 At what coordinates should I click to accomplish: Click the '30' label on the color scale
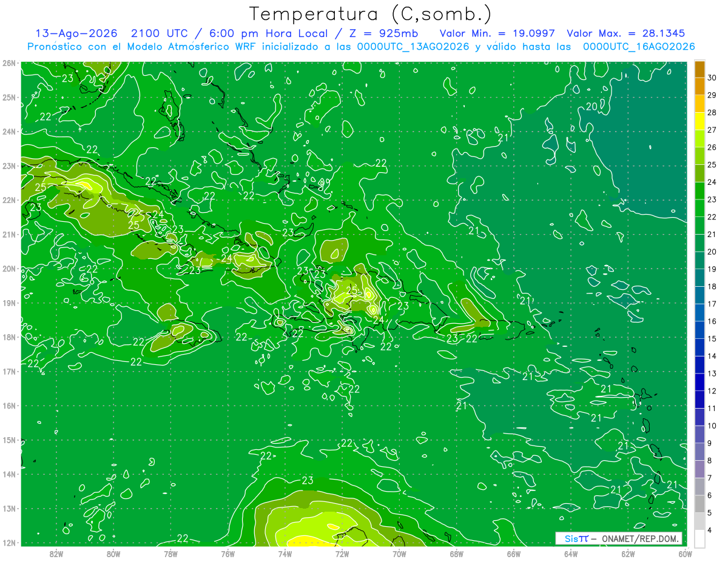(712, 78)
